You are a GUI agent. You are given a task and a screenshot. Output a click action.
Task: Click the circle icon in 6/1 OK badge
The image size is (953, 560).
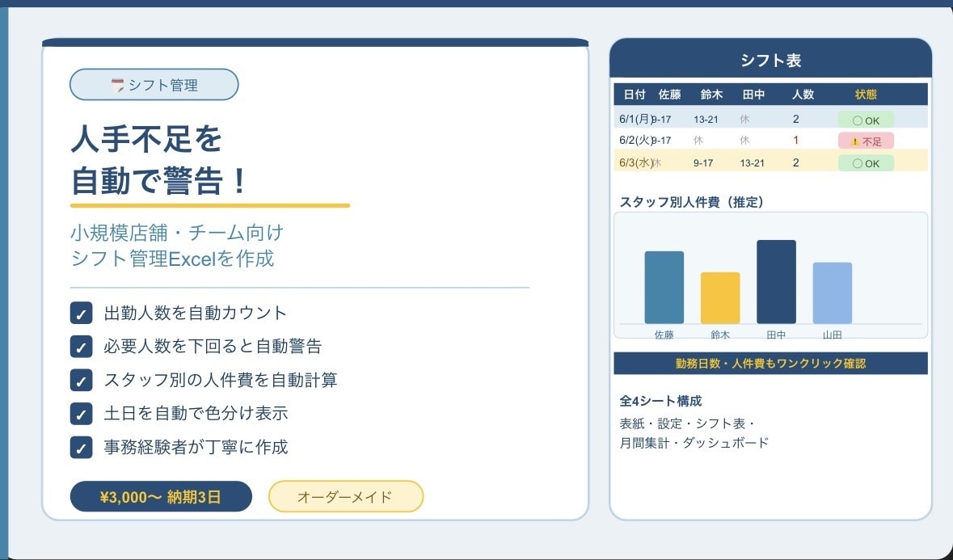tap(858, 120)
